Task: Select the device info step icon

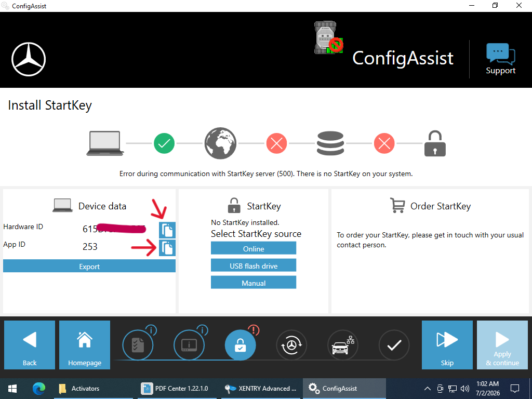Action: [189, 345]
